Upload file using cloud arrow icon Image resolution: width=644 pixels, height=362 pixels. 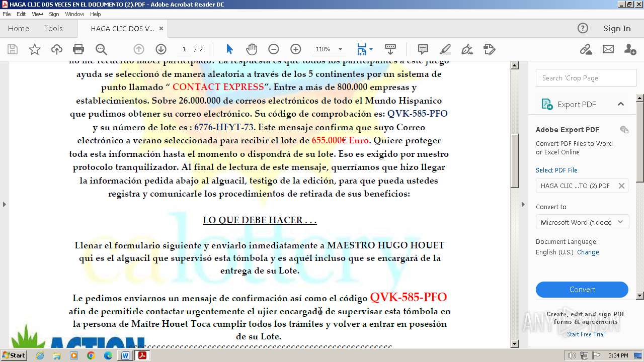pos(57,49)
